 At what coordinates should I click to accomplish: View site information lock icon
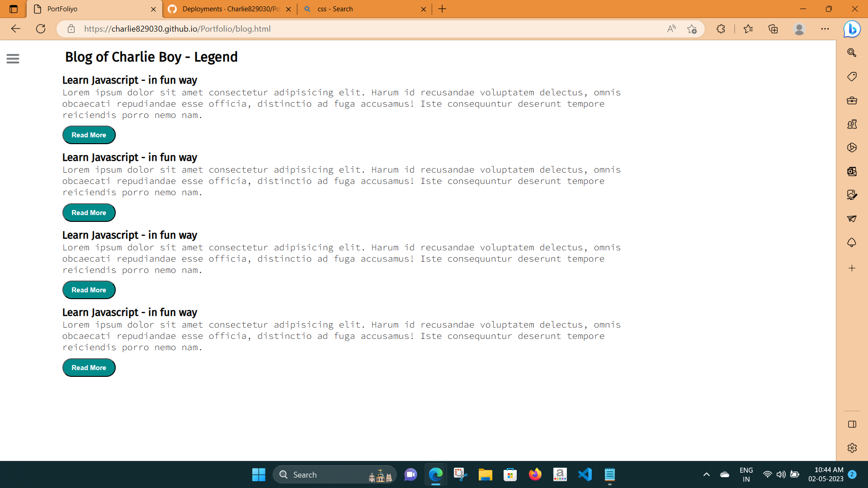pyautogui.click(x=71, y=29)
